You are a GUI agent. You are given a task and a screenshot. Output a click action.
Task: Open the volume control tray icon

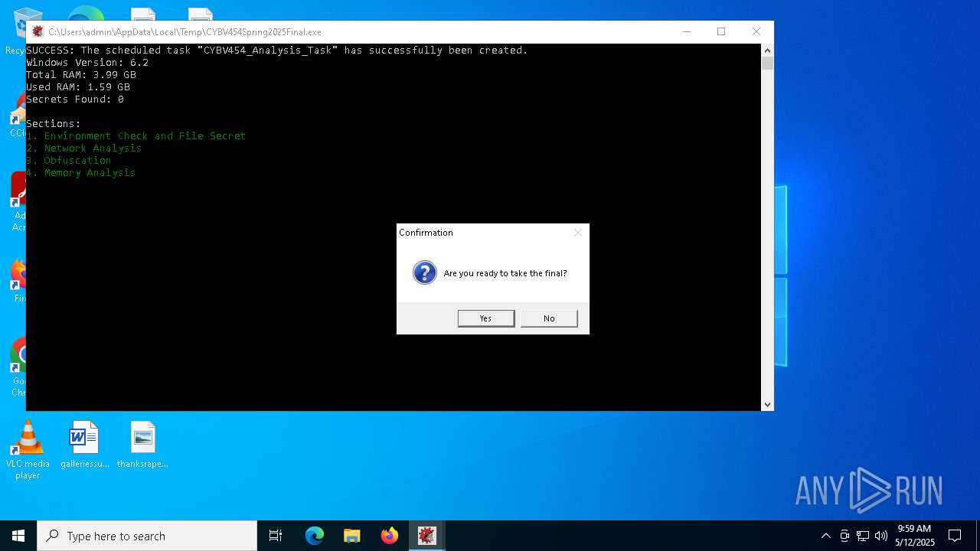(881, 536)
